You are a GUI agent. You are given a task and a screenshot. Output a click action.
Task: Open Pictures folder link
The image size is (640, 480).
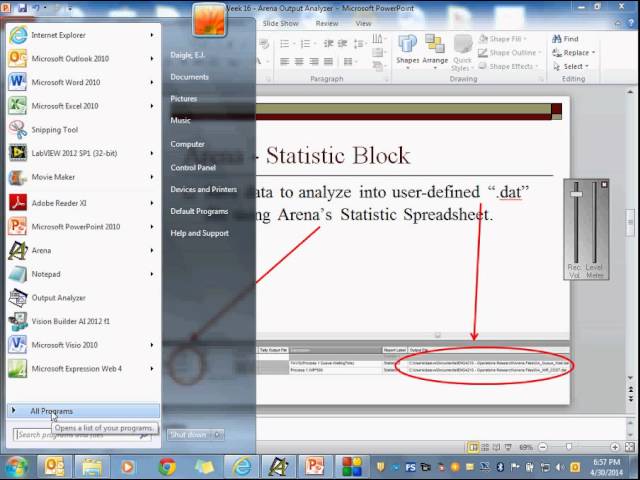pyautogui.click(x=184, y=99)
